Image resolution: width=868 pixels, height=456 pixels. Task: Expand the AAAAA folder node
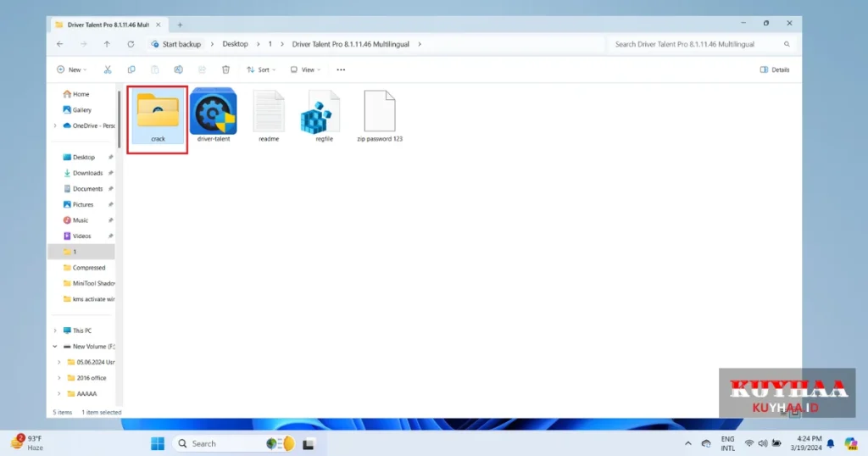coord(59,393)
